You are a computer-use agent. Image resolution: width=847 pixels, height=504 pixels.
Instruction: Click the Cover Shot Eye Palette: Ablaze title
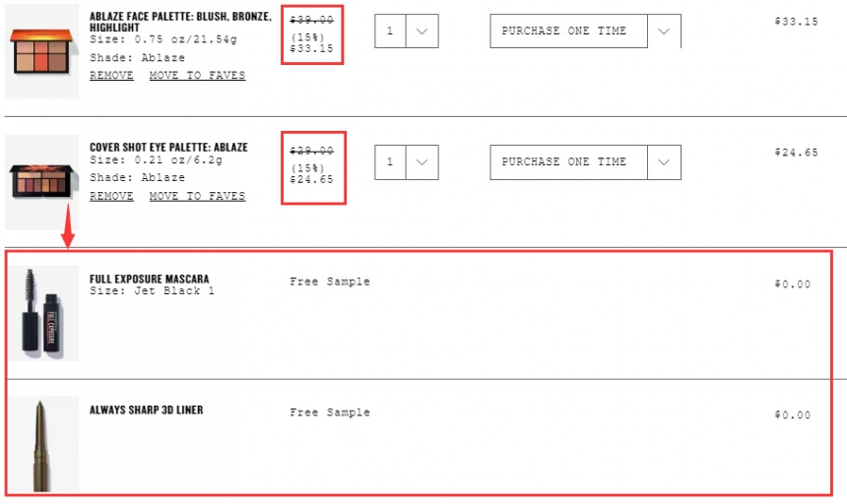pos(168,148)
